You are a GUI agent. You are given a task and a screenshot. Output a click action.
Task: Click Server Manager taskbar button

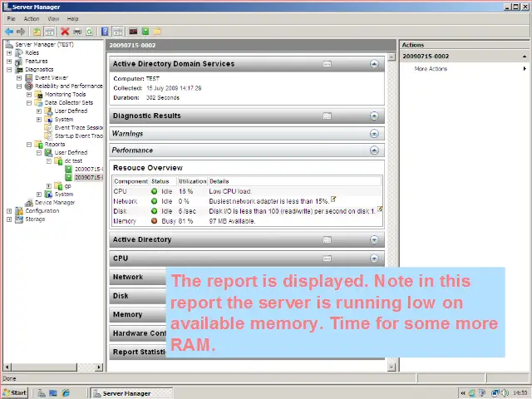click(x=132, y=393)
